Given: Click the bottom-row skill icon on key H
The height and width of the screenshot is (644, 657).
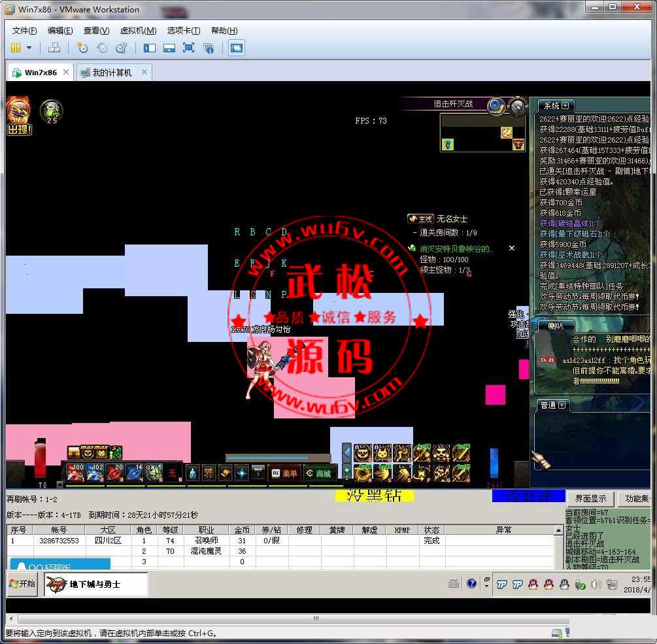Looking at the screenshot, I should pyautogui.click(x=461, y=473).
